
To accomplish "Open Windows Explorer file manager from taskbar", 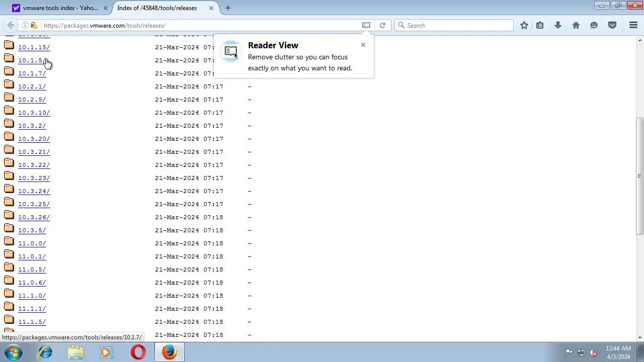I will pyautogui.click(x=76, y=352).
